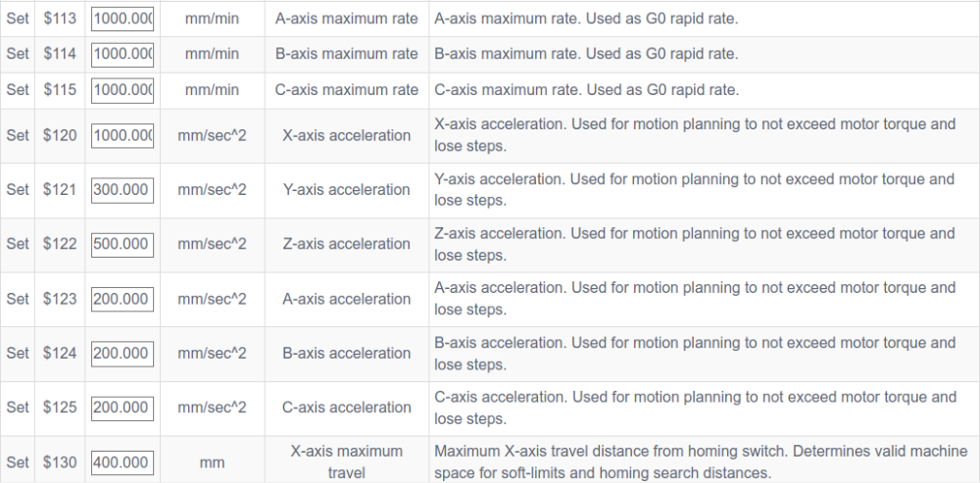Select the A-axis acceleration input field
980x483 pixels.
tap(122, 299)
